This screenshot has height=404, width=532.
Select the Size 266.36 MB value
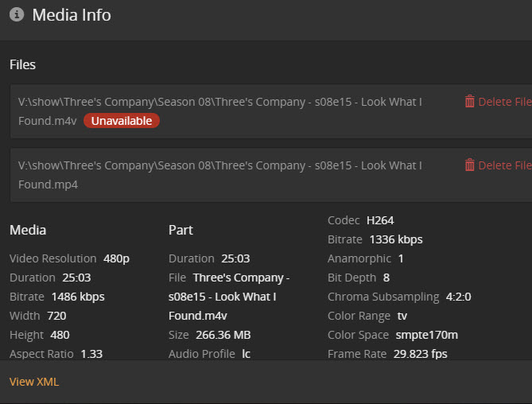pyautogui.click(x=221, y=335)
